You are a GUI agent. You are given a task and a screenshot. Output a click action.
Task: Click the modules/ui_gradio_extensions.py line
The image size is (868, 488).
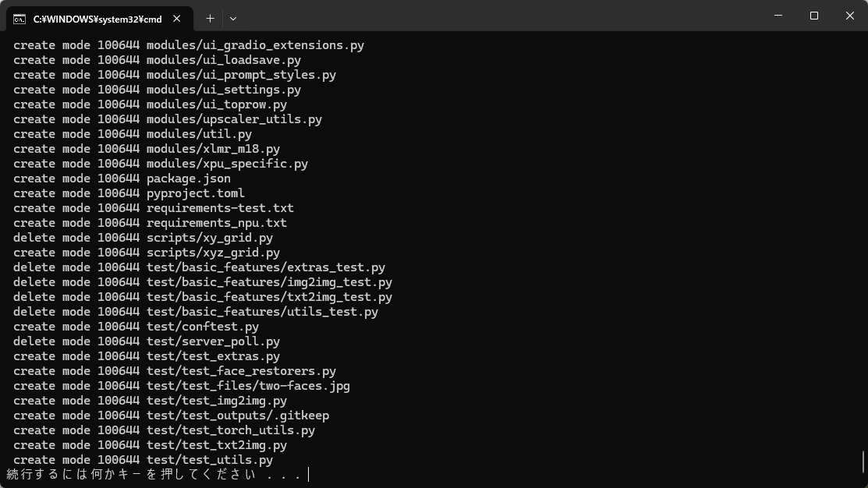pos(189,45)
